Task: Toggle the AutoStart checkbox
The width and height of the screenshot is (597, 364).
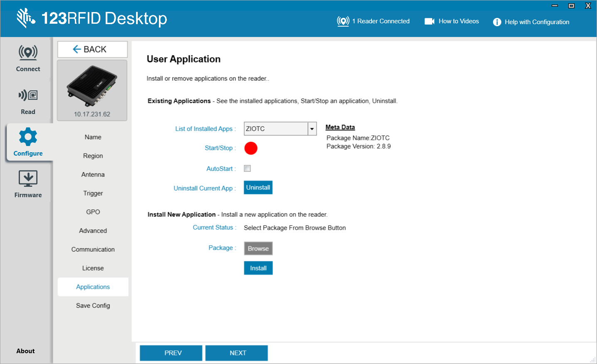Action: pyautogui.click(x=248, y=168)
